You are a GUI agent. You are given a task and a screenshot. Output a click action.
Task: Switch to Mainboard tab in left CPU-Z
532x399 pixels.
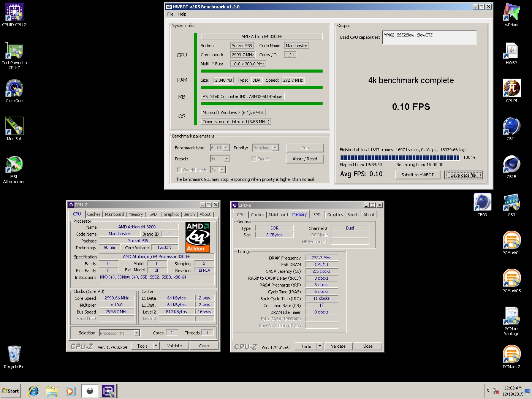114,214
